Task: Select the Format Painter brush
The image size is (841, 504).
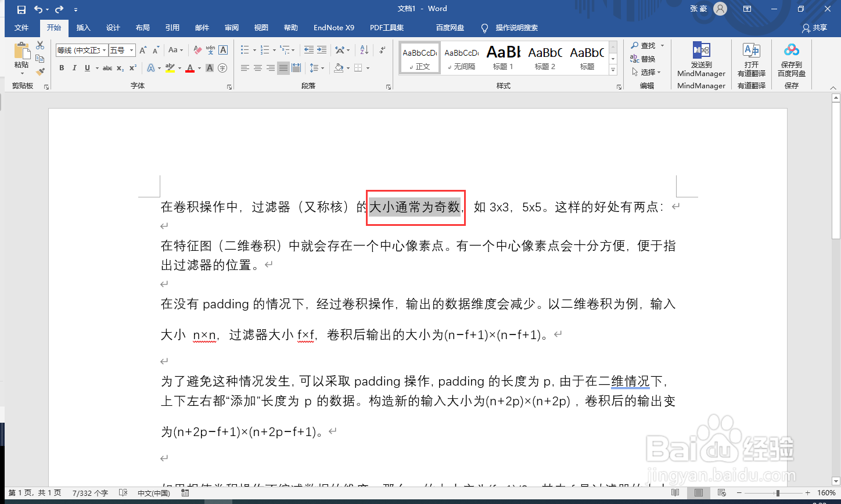Action: (40, 72)
